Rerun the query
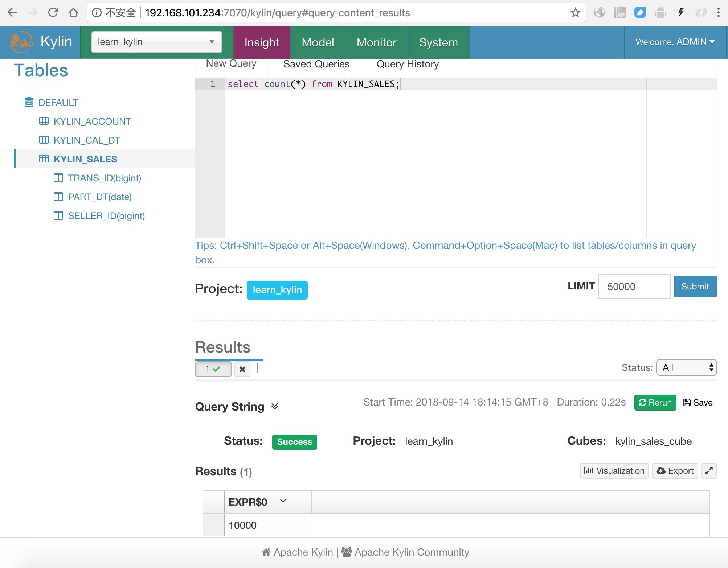728x568 pixels. pyautogui.click(x=655, y=403)
